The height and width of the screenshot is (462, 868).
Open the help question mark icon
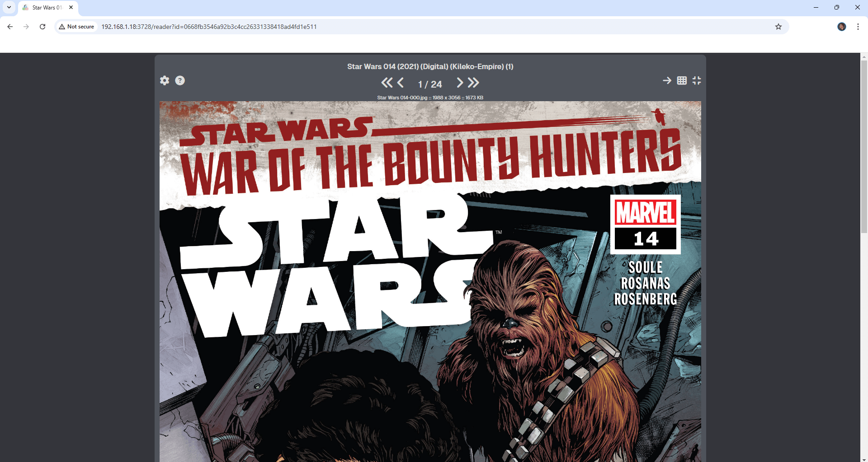[x=180, y=80]
